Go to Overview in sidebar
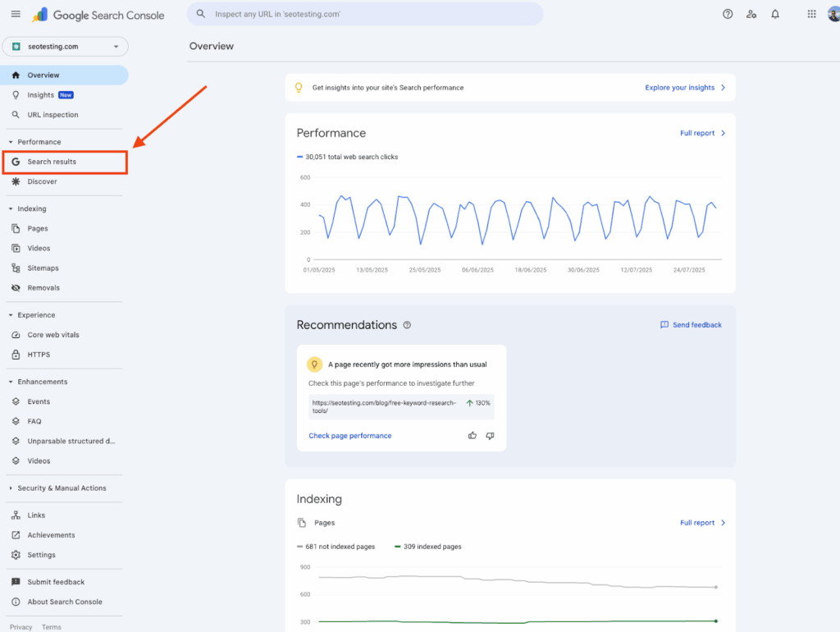840x632 pixels. [64, 75]
